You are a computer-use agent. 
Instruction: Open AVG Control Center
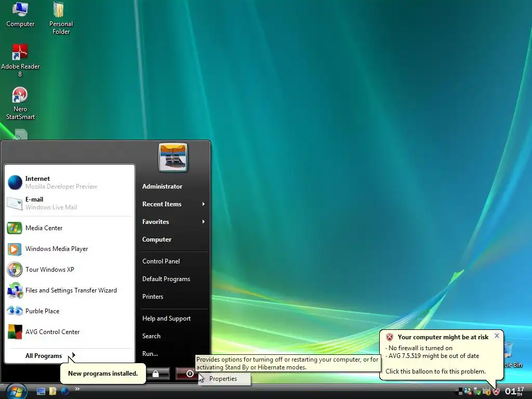click(x=69, y=331)
